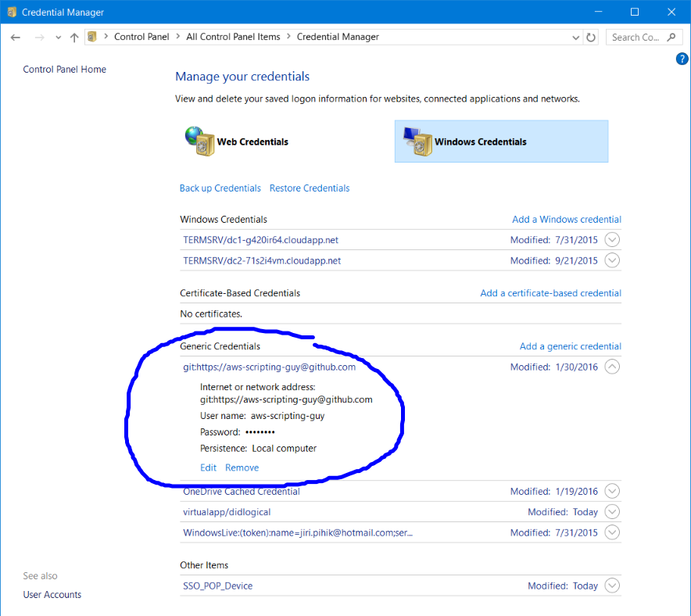Go up one level with up arrow
This screenshot has height=616, width=691.
click(74, 38)
